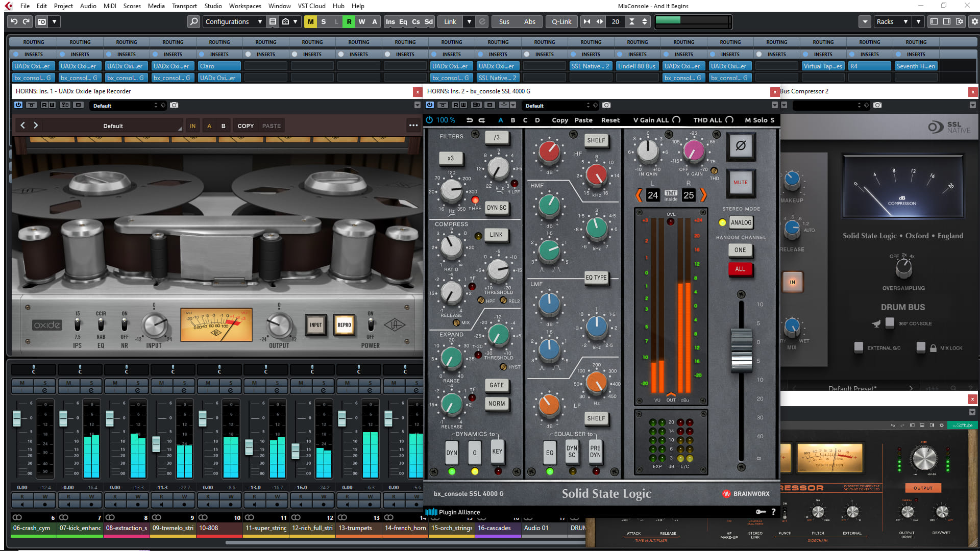The width and height of the screenshot is (980, 551).
Task: Open the Studio menu
Action: pos(213,6)
